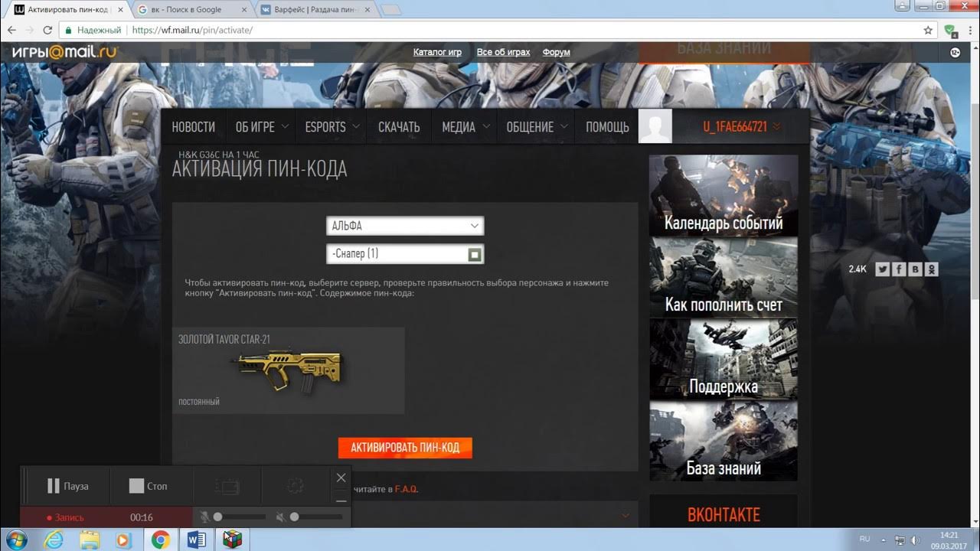Show hidden system tray icons
This screenshot has width=980, height=551.
pos(884,540)
